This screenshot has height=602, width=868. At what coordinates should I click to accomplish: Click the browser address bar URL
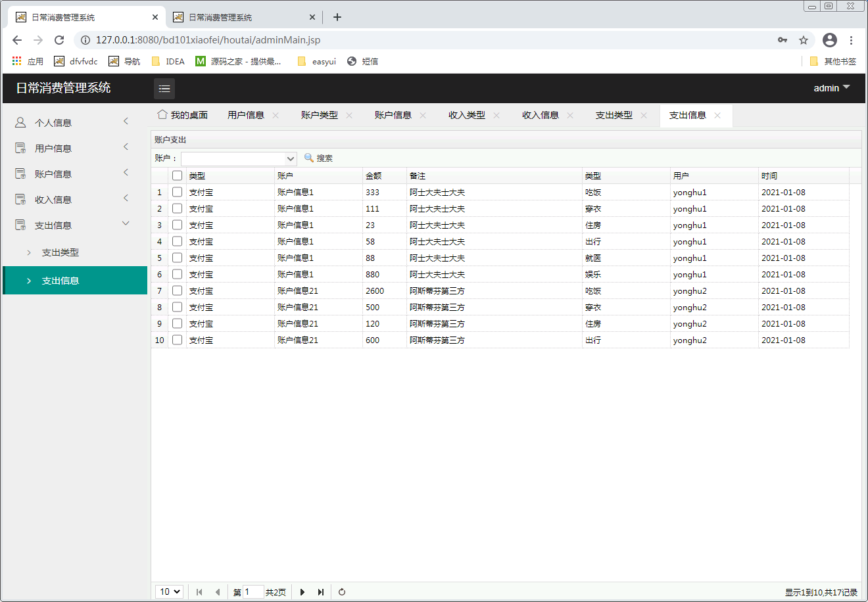[x=208, y=40]
